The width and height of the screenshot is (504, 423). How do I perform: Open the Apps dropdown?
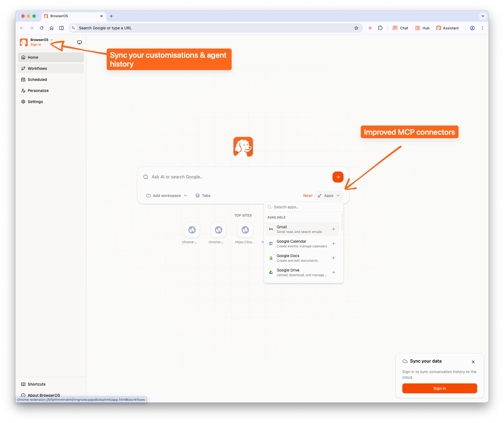329,195
